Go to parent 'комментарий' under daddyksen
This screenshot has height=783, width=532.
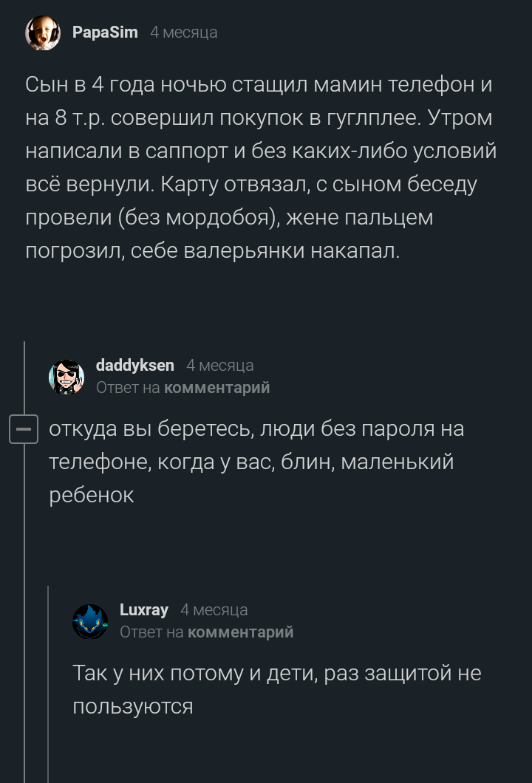tap(216, 387)
